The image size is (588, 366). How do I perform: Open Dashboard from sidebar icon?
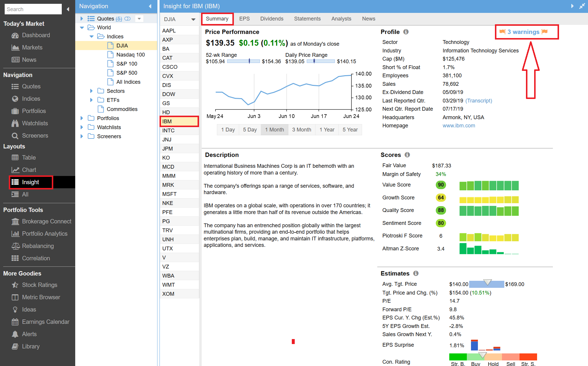[15, 35]
